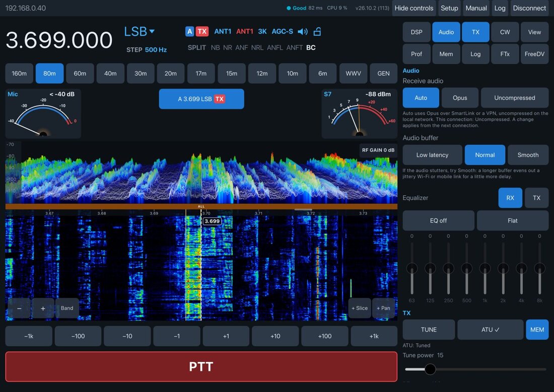The height and width of the screenshot is (392, 554).
Task: Open the View panel tab
Action: click(x=534, y=32)
